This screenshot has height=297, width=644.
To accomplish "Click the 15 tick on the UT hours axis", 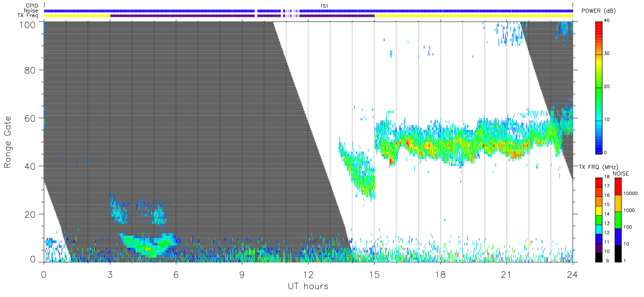I will 374,274.
